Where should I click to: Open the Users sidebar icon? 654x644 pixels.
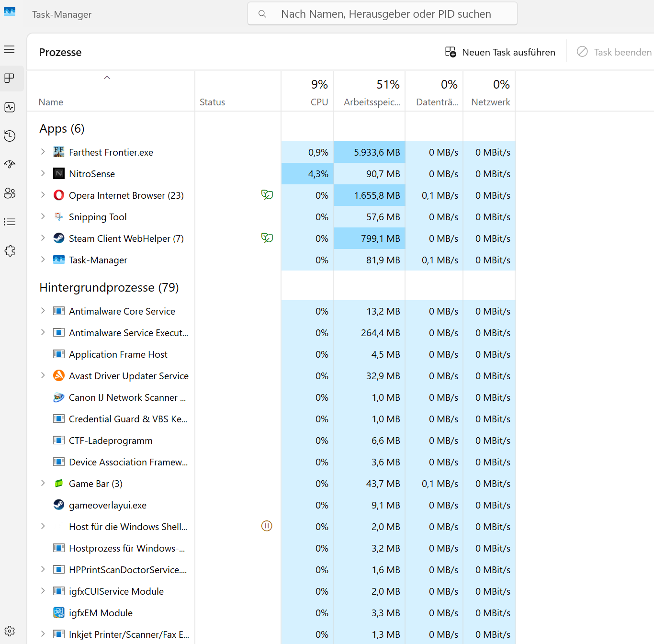click(10, 193)
